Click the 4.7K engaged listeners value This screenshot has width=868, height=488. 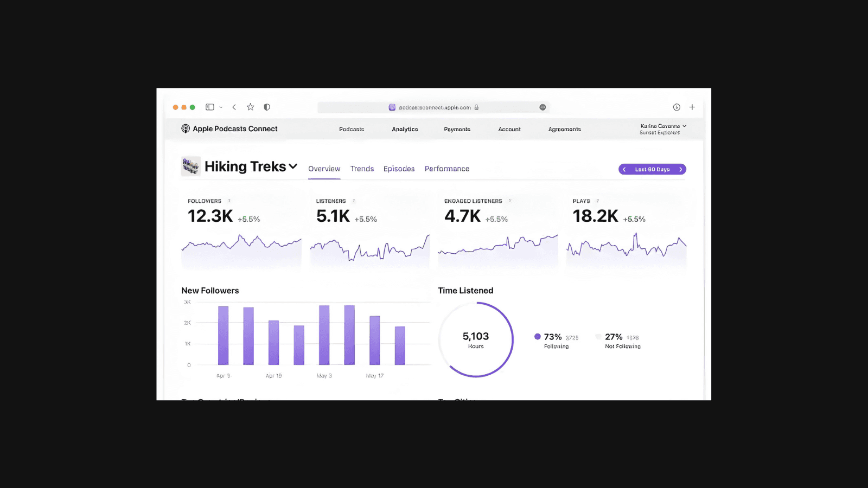463,216
